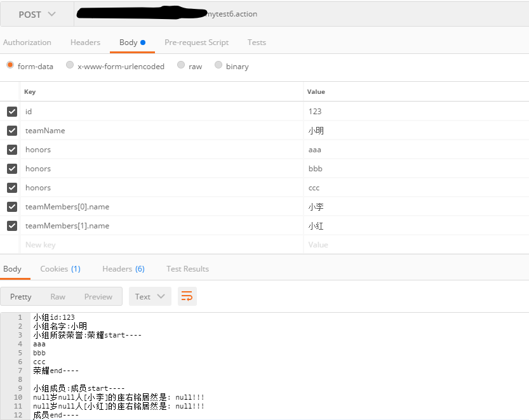Edit the value 小红
The height and width of the screenshot is (420, 529).
[417, 226]
